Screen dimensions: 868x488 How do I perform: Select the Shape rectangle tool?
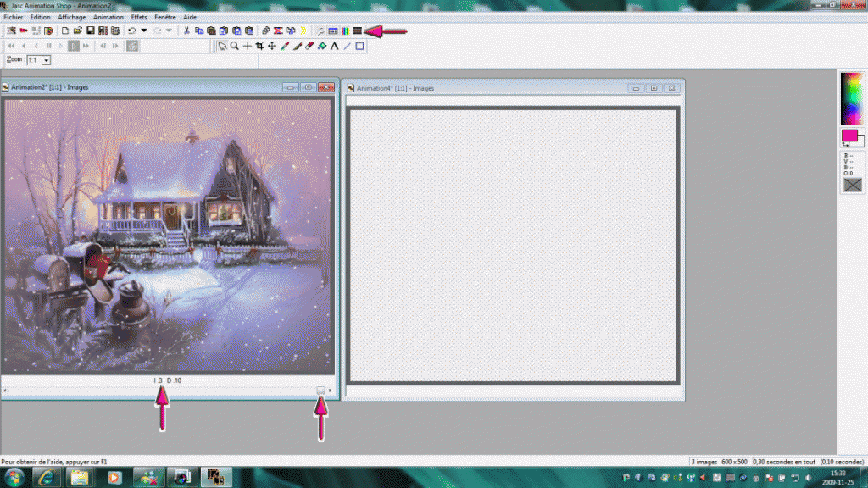(359, 47)
